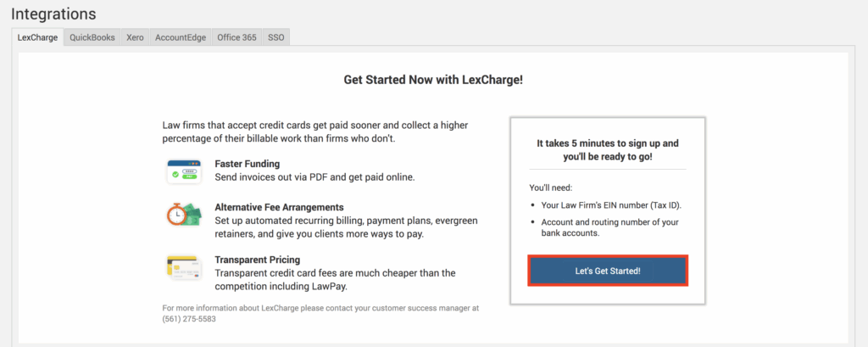This screenshot has height=347, width=868.
Task: Switch to the SSO tab
Action: [276, 37]
